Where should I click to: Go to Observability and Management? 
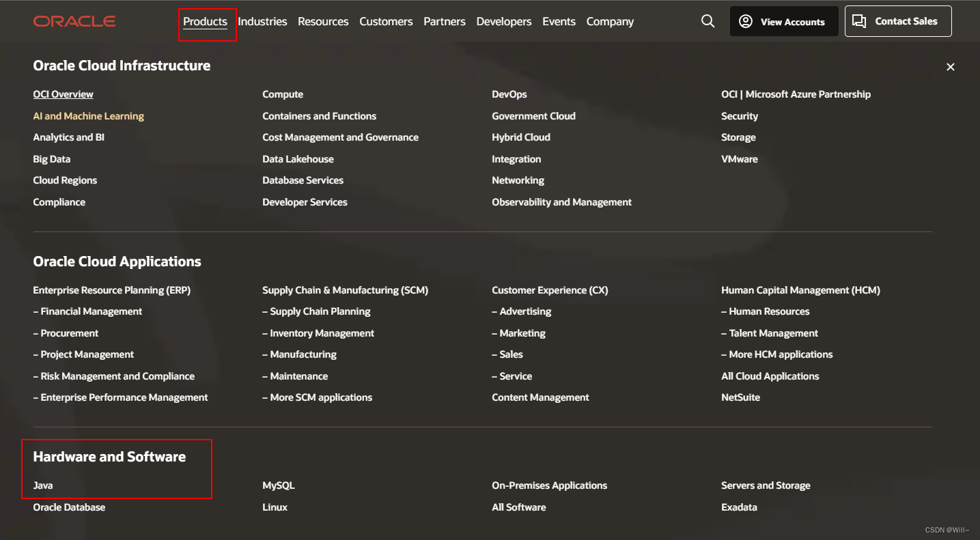(562, 202)
